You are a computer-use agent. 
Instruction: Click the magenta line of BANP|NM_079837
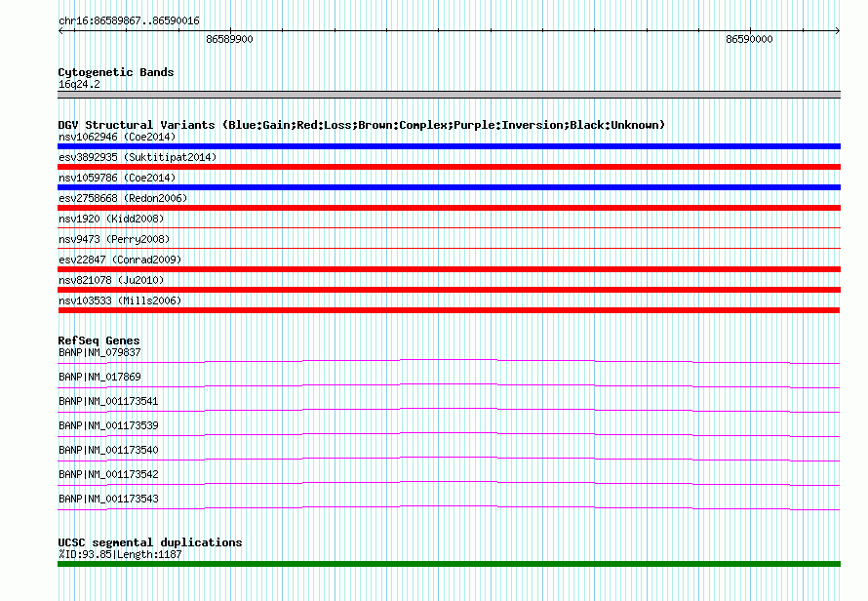pyautogui.click(x=449, y=362)
